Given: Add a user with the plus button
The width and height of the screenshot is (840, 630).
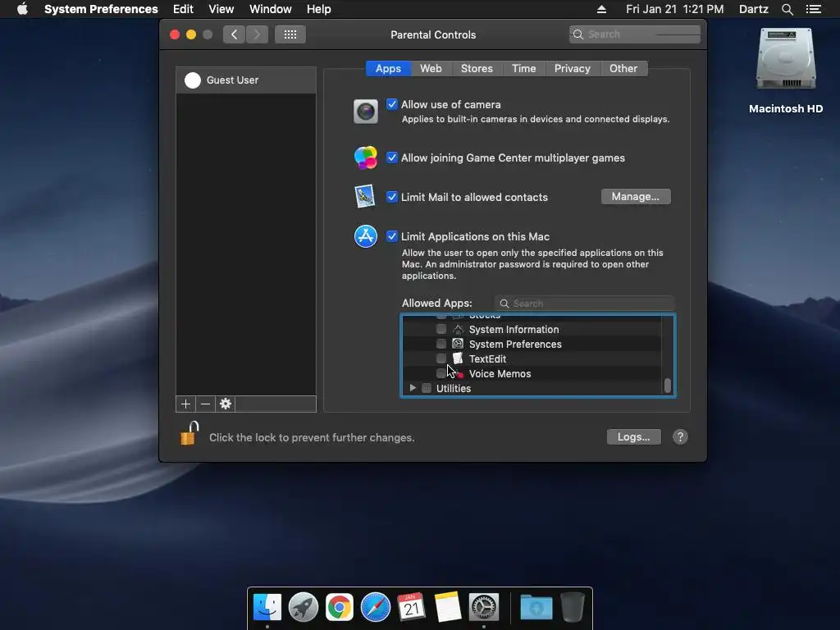Looking at the screenshot, I should pos(186,404).
